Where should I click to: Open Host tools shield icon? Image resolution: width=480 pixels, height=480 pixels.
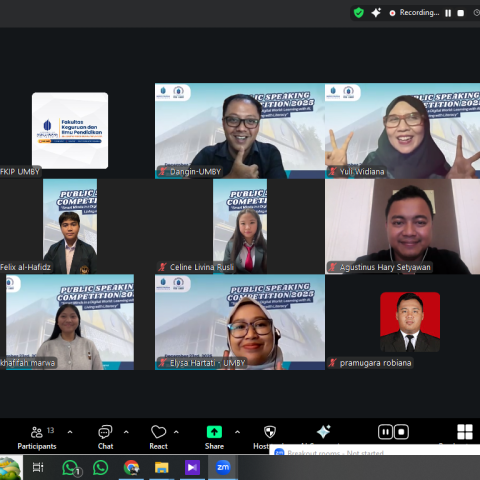pos(270,432)
